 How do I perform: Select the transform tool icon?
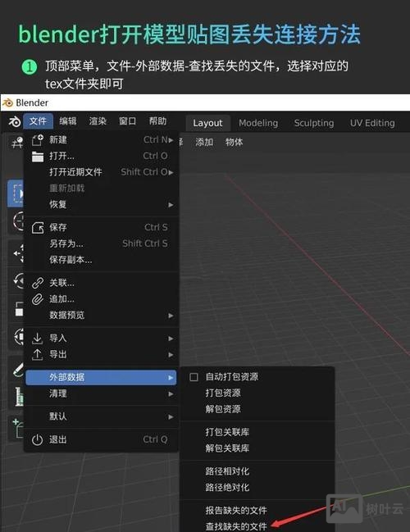(x=17, y=337)
